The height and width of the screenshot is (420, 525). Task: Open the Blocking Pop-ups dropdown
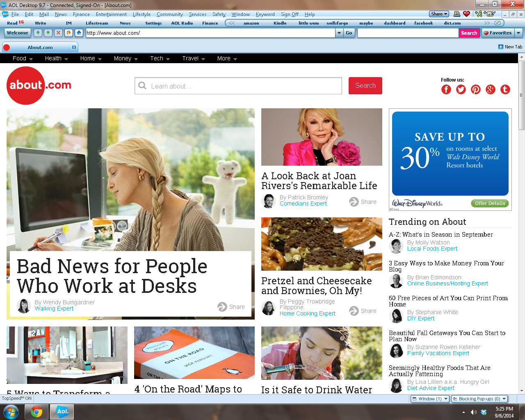479,399
